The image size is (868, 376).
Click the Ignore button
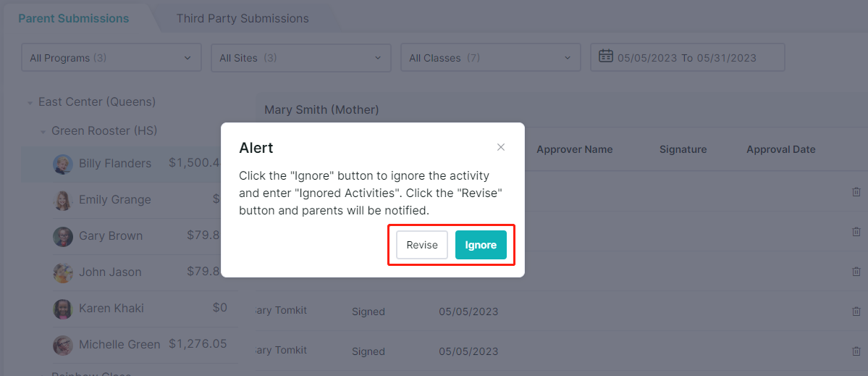(481, 245)
